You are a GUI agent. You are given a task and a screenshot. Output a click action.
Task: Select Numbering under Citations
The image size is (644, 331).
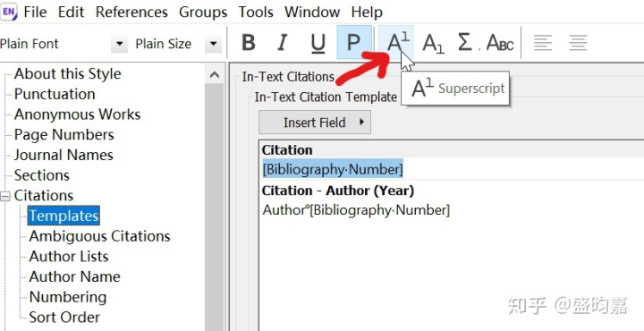pos(67,297)
